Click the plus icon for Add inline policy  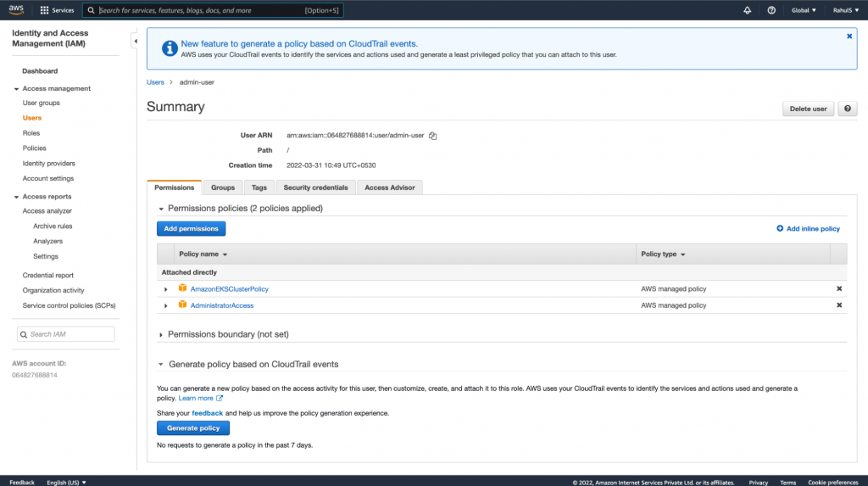[x=780, y=228]
